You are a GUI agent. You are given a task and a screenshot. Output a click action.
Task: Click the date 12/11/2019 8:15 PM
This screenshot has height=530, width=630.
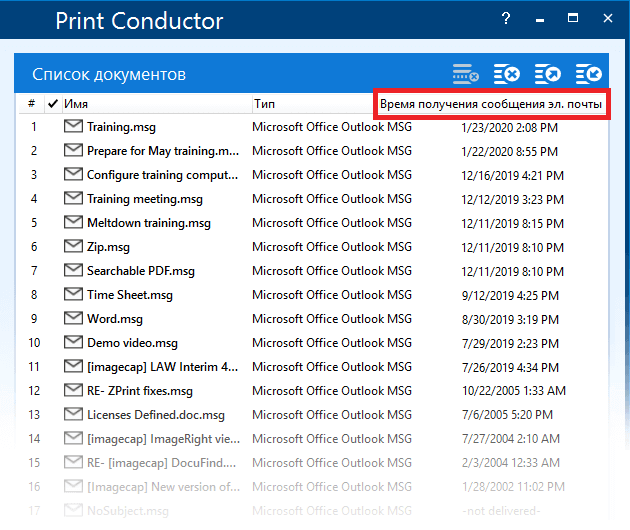click(513, 223)
